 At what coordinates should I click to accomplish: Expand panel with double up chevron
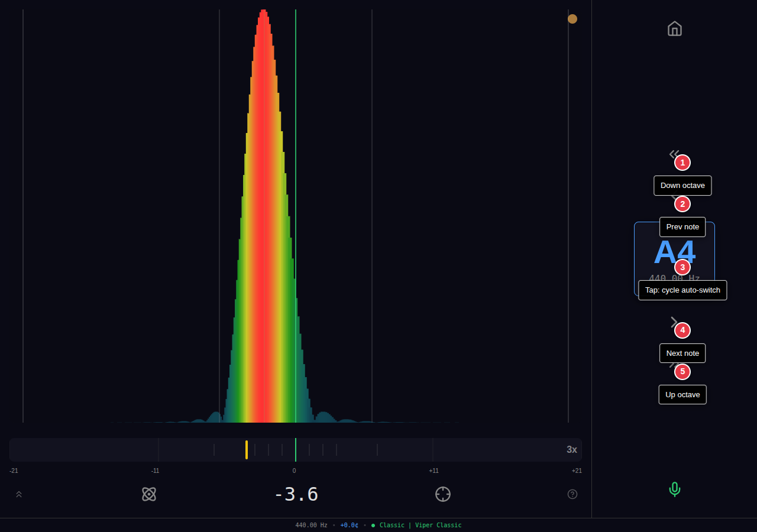point(19,494)
